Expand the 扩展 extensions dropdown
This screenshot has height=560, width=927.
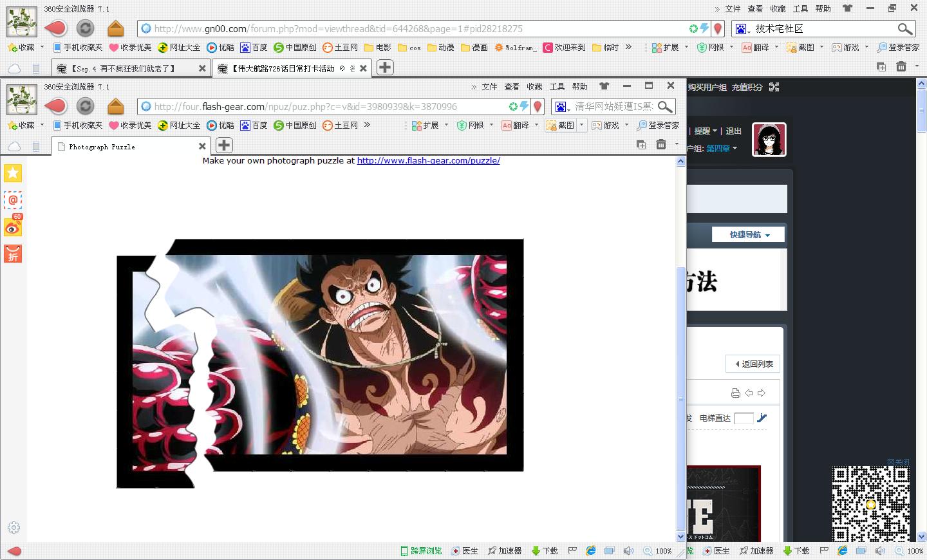(446, 126)
